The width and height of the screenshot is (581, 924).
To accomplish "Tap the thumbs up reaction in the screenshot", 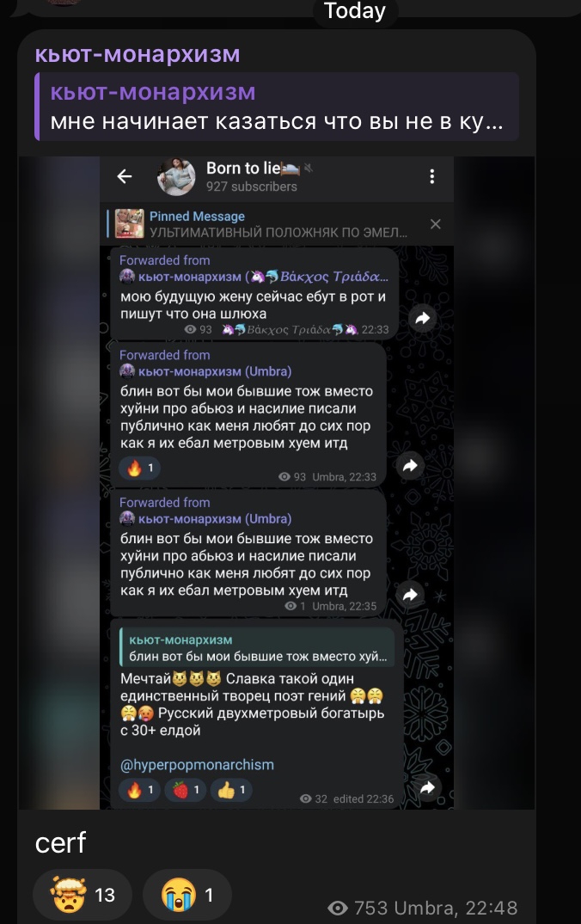I will (x=231, y=790).
